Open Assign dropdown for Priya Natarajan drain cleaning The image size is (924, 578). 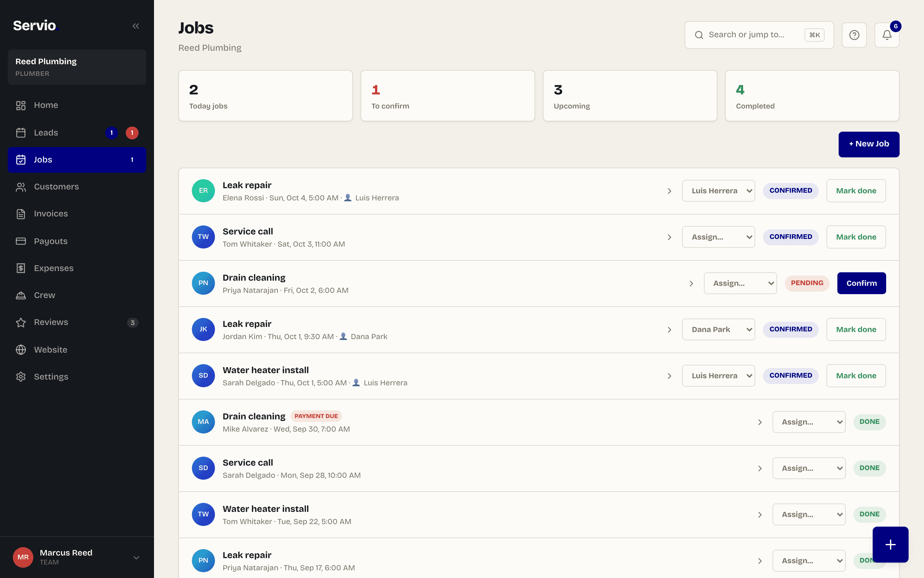click(x=740, y=283)
